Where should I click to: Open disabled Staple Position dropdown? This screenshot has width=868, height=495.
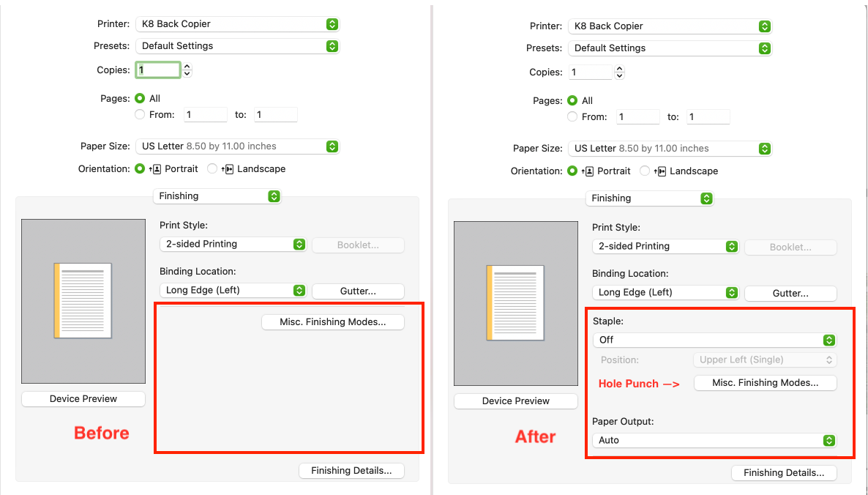pos(765,360)
